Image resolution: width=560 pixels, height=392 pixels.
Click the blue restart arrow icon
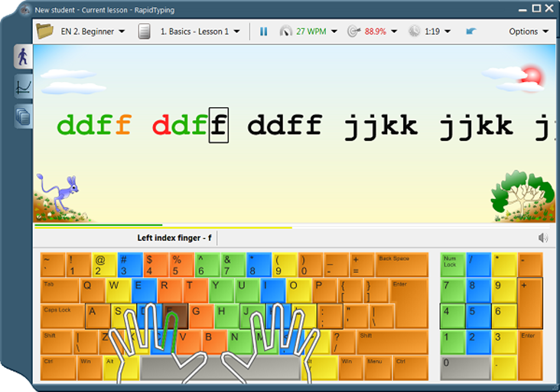pos(471,31)
